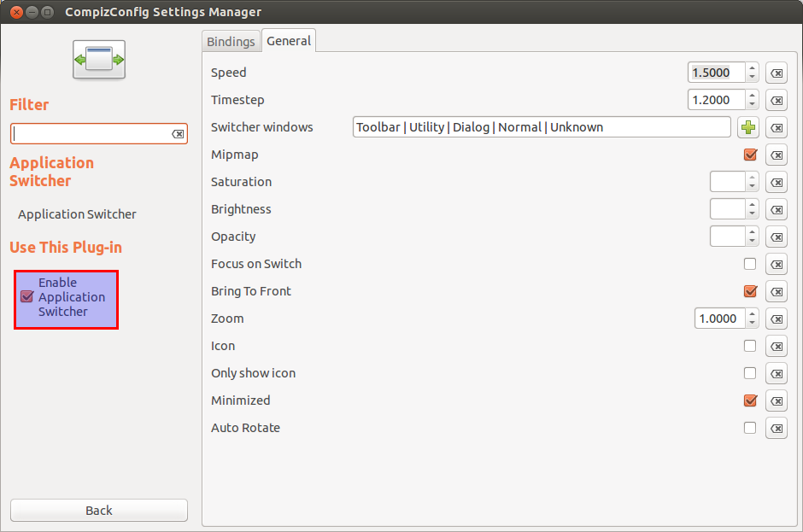Reset Focus on Switch to default
This screenshot has height=532, width=803.
(777, 264)
